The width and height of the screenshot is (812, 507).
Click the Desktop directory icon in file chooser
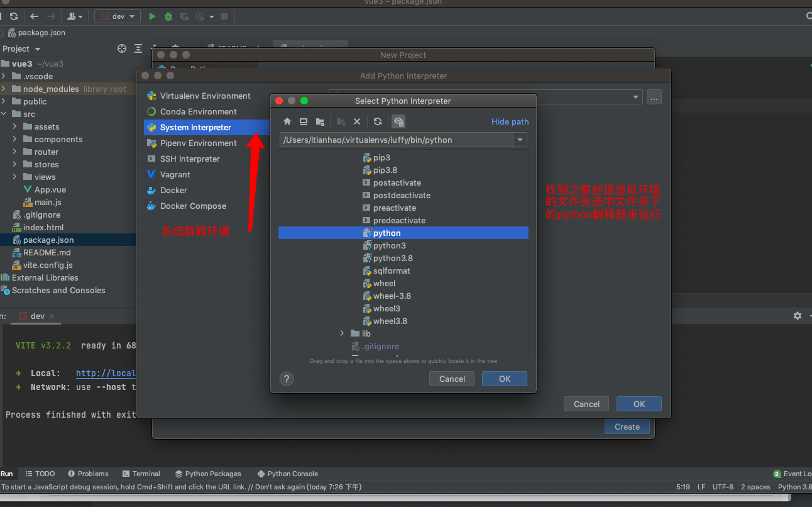(x=304, y=121)
